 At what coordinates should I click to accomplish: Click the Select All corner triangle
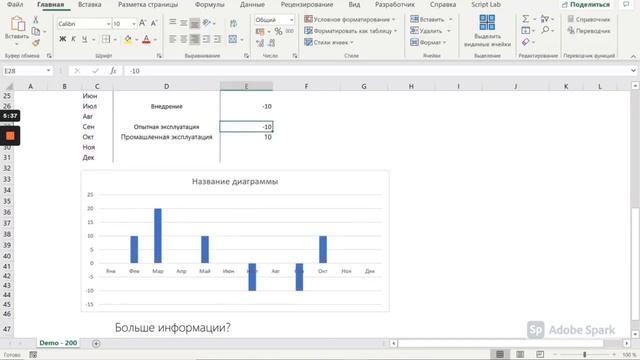click(x=8, y=87)
